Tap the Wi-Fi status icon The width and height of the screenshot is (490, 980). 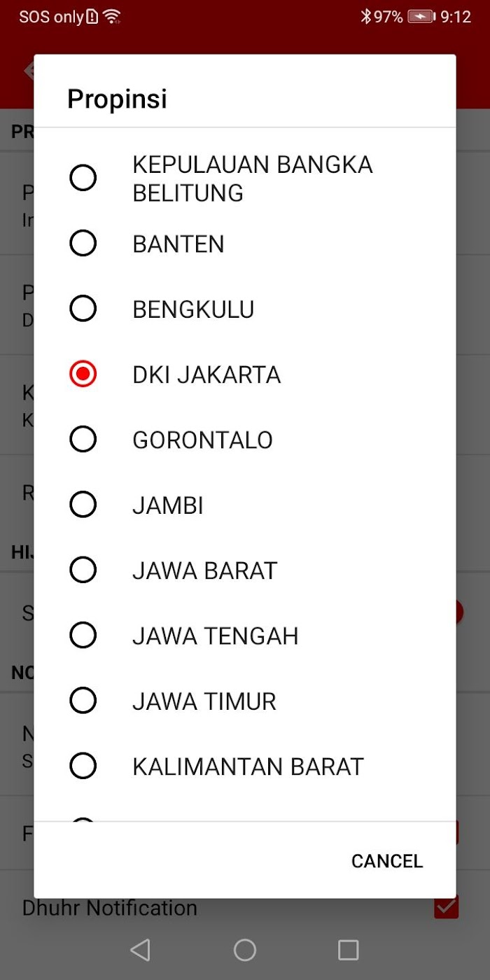point(112,16)
